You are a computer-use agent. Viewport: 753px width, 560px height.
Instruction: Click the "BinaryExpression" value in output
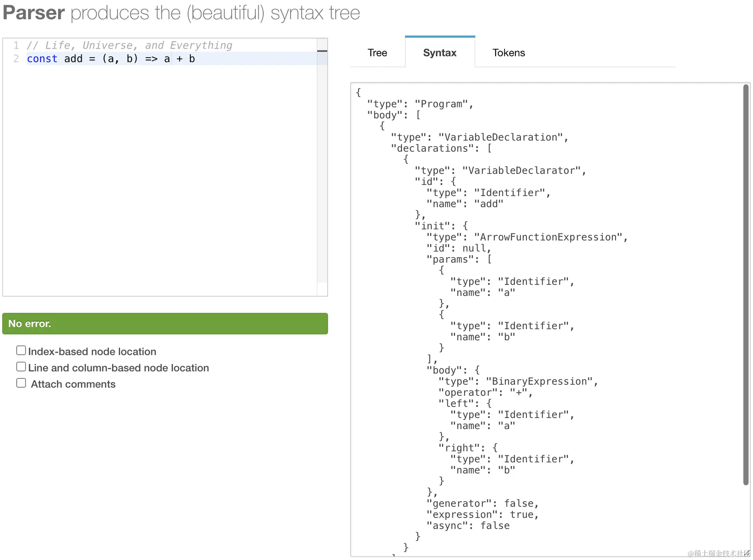[x=539, y=381]
